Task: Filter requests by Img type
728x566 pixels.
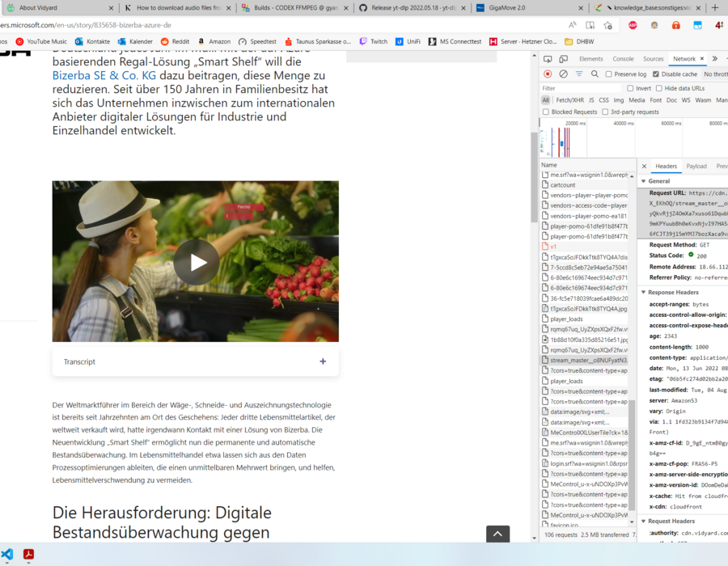Action: [x=619, y=100]
